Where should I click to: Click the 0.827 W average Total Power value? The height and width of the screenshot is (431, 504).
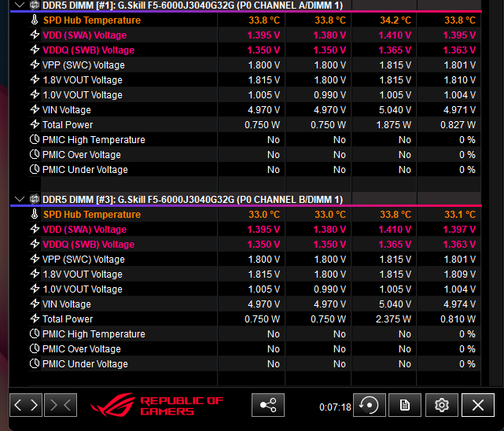[458, 125]
